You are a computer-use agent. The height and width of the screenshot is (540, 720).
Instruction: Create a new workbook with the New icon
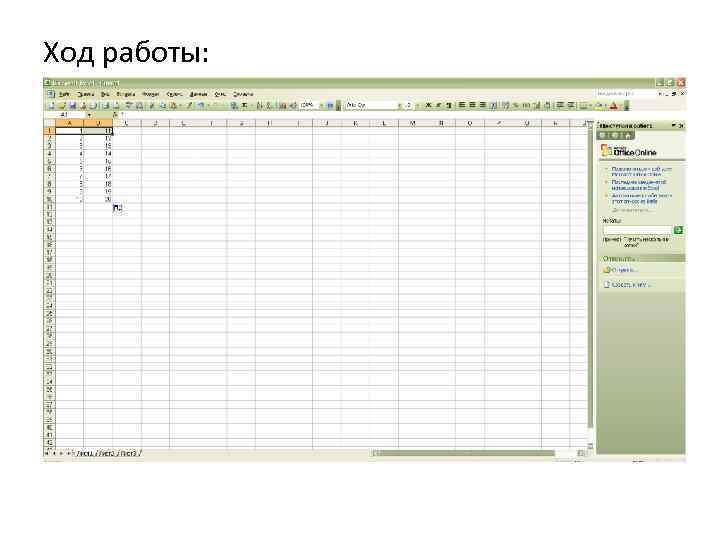tap(51, 105)
